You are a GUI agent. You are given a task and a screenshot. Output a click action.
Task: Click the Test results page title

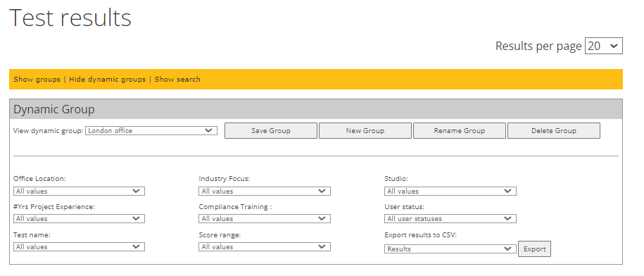(x=70, y=18)
